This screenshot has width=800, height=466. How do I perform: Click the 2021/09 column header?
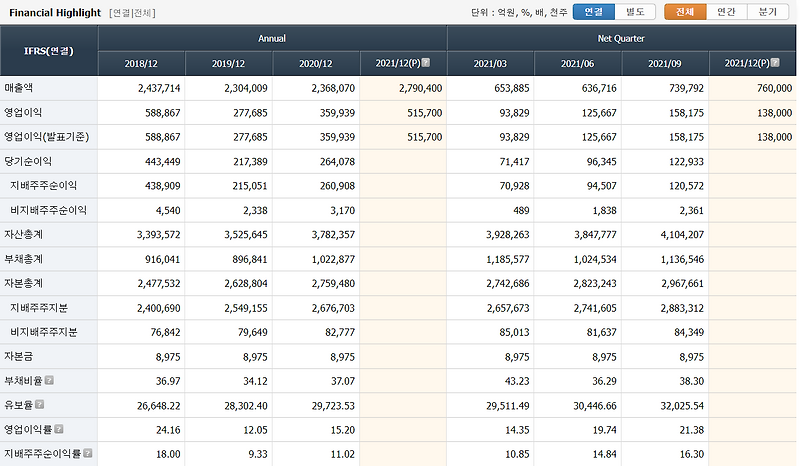(665, 64)
